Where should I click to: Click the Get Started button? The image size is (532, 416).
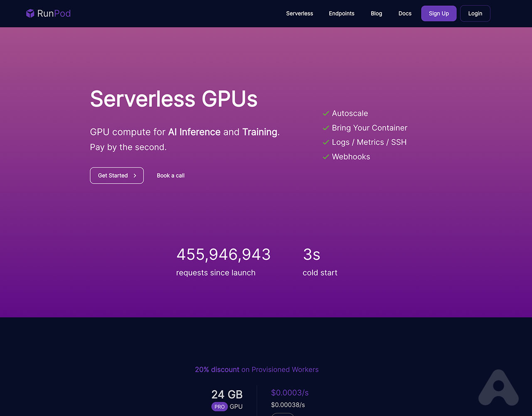117,176
